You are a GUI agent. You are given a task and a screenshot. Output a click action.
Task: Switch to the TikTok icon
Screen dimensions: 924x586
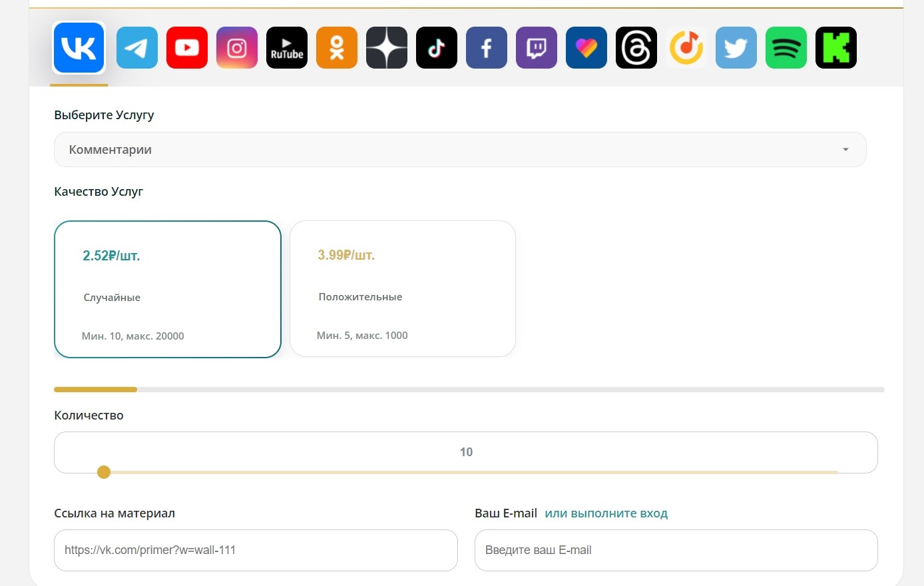437,47
